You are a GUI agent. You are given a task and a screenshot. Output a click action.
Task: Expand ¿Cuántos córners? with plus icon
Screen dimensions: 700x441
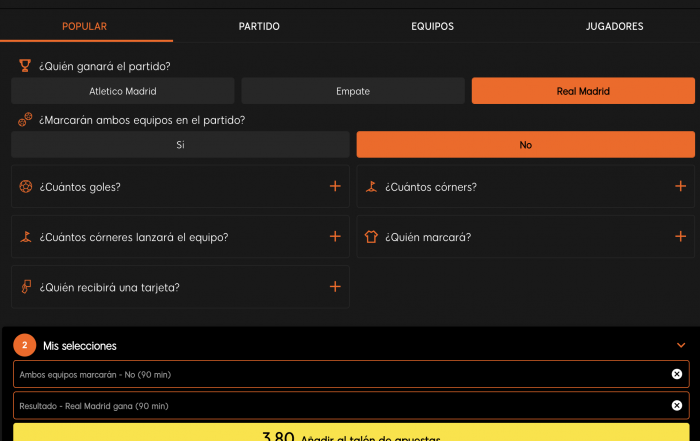[680, 186]
